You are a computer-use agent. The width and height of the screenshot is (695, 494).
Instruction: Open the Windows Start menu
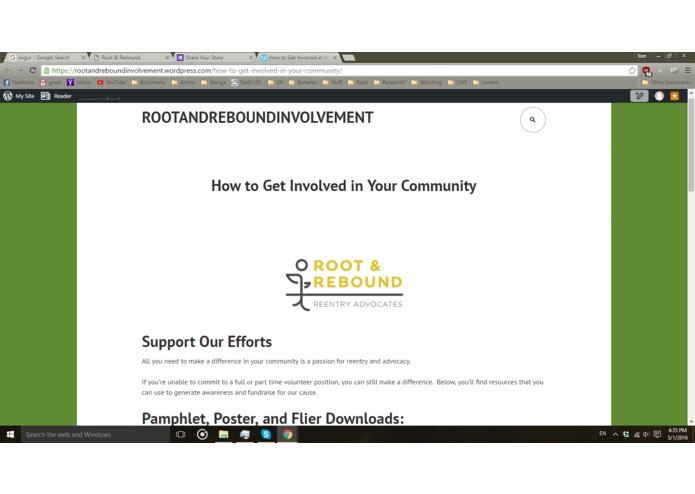pos(10,435)
